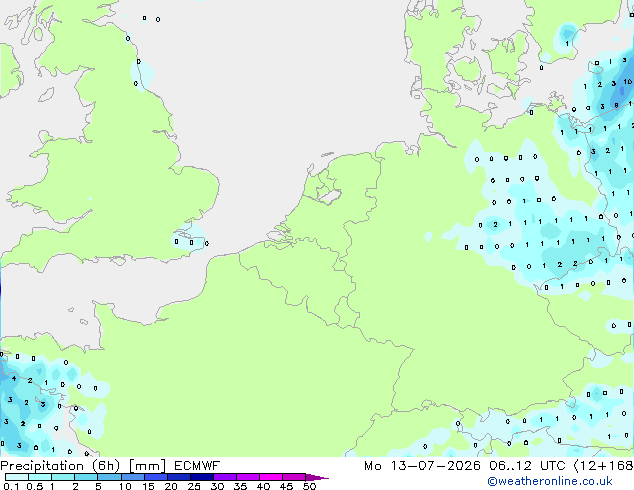Click the "0.5" legend scale label
The height and width of the screenshot is (490, 634).
click(35, 486)
